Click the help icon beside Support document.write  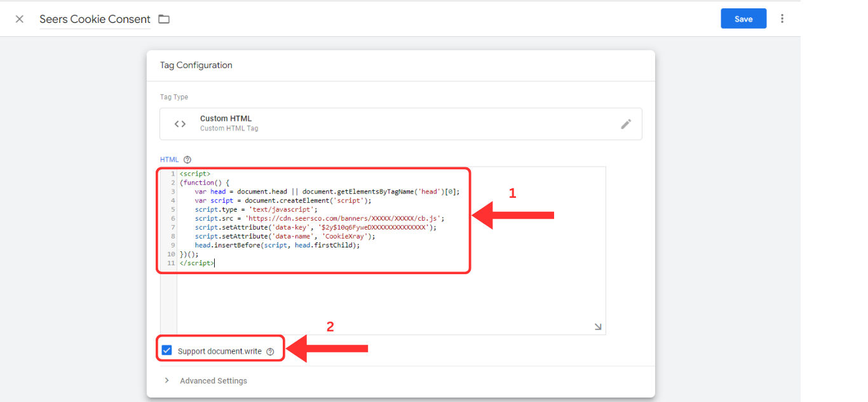270,351
